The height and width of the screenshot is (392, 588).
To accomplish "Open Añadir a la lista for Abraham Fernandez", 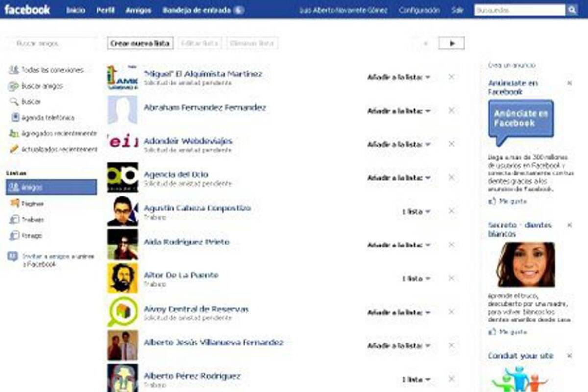I will (399, 111).
